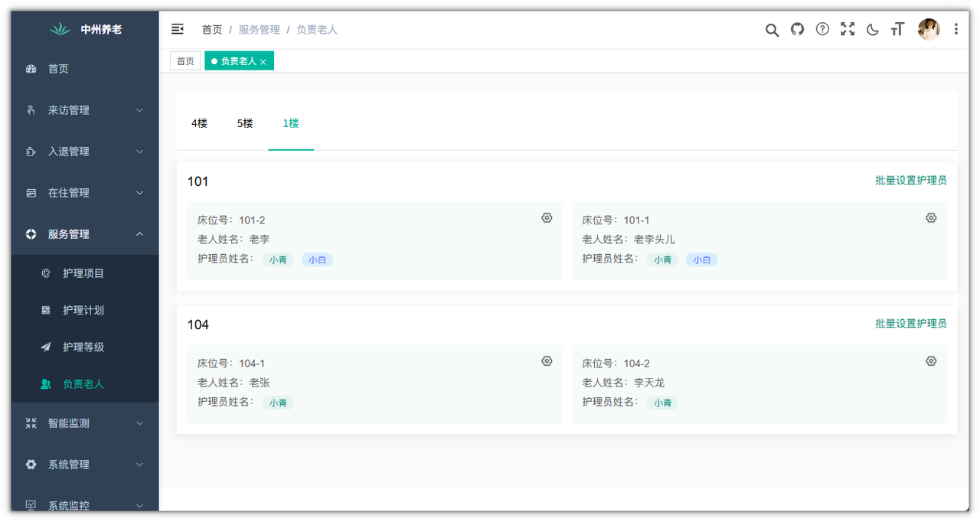The image size is (980, 522).
Task: Expand the 系统监控 menu chevron
Action: pos(139,505)
